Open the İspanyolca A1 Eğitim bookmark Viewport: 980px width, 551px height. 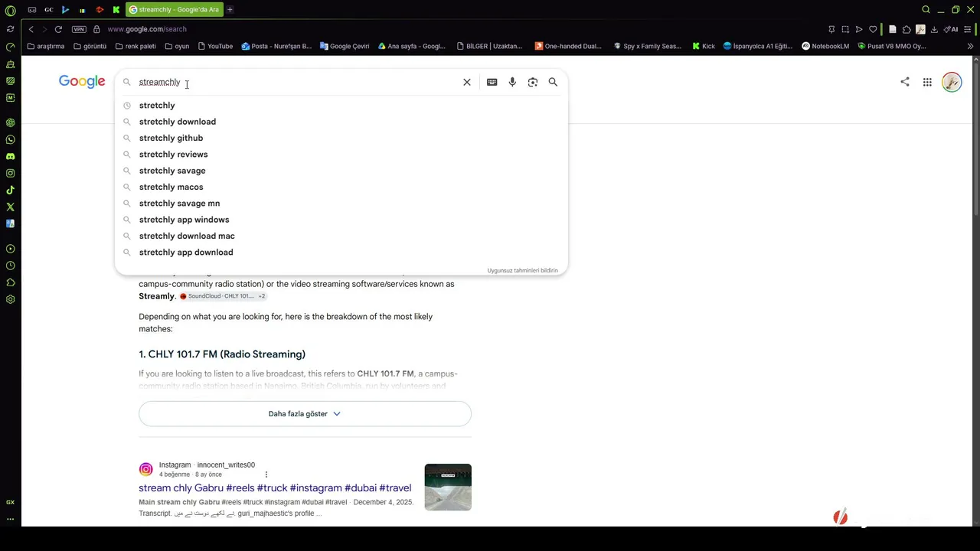(758, 46)
